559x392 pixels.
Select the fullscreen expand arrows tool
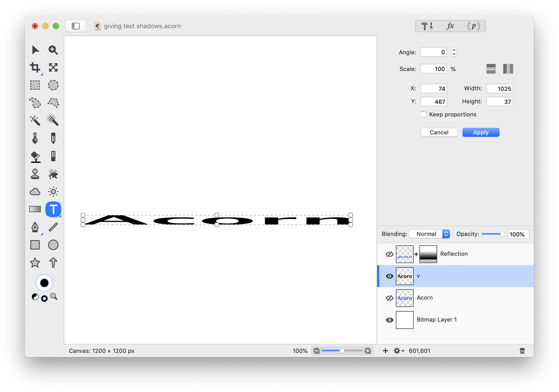point(53,68)
